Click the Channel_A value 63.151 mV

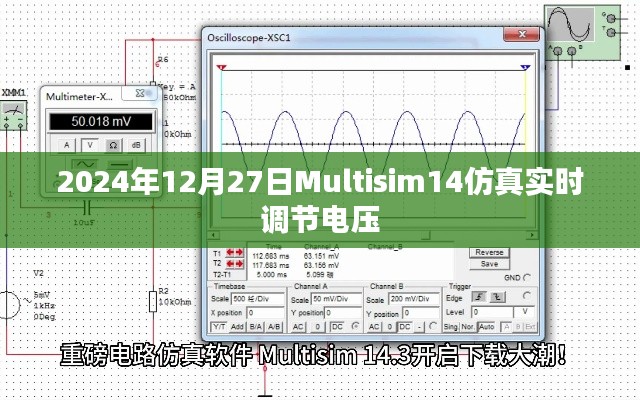point(321,256)
